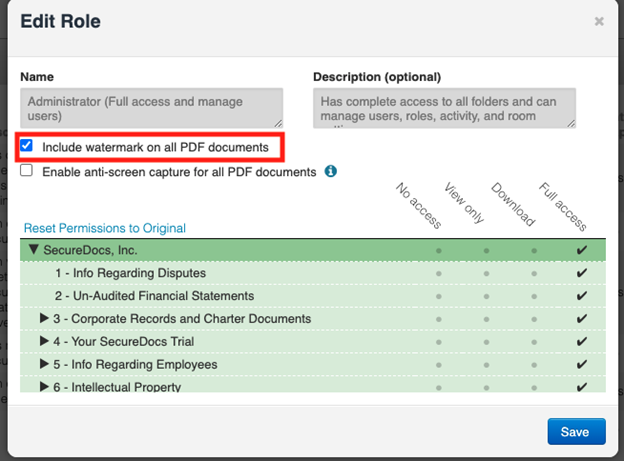Click the Name text area resize grip
624x462 pixels.
click(279, 124)
